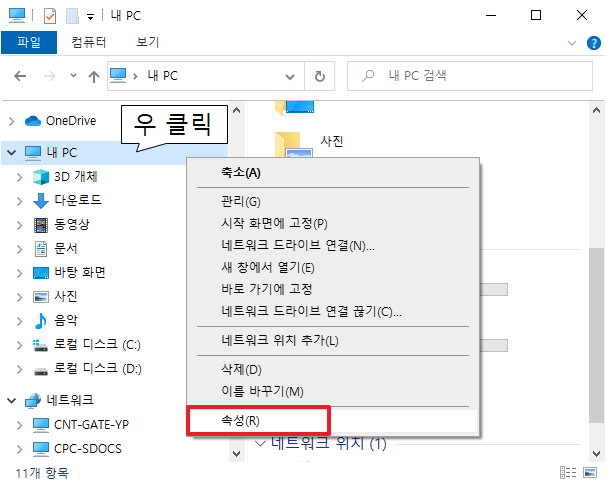Choose 관리(G) from the context menu
The height and width of the screenshot is (486, 606).
click(240, 201)
